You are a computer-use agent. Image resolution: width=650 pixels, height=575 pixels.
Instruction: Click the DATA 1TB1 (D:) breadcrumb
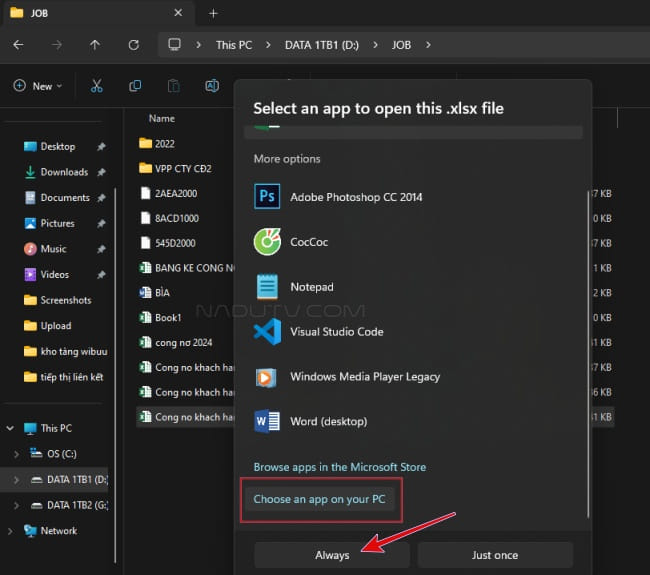click(322, 45)
